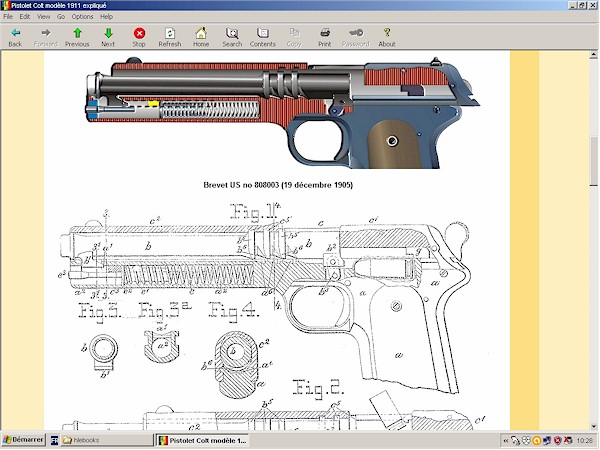Viewport: 600px width, 450px height.
Task: Go to the Next page with green down arrow
Action: pos(108,37)
